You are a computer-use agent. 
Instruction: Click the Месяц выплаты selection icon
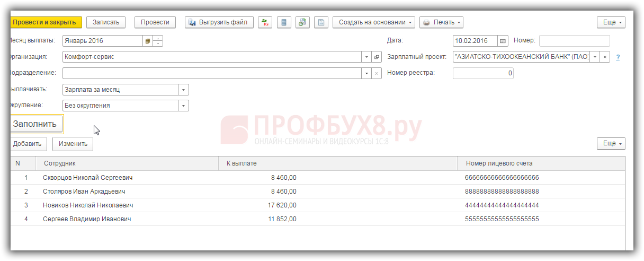tap(148, 41)
